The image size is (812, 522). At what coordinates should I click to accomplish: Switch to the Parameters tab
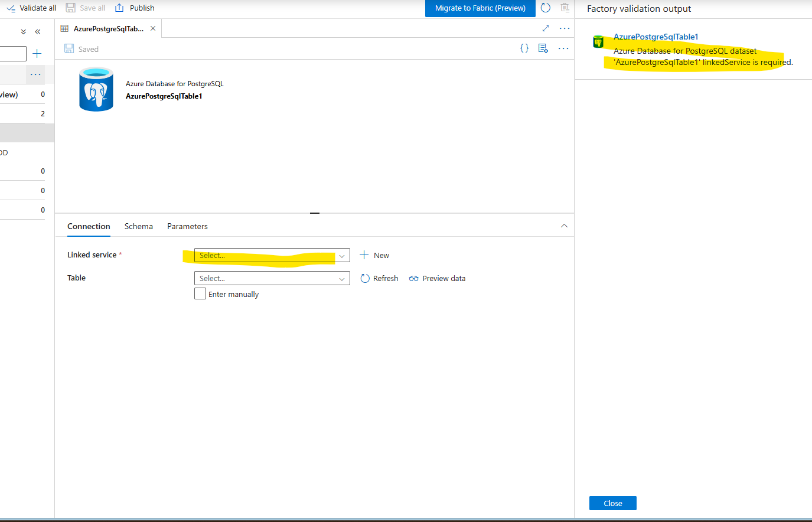click(187, 226)
